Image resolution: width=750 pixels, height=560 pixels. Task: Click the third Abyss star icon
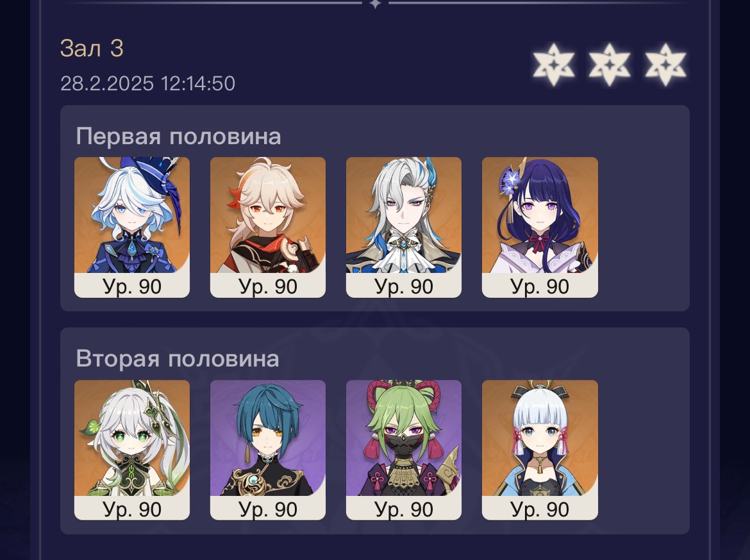click(665, 65)
